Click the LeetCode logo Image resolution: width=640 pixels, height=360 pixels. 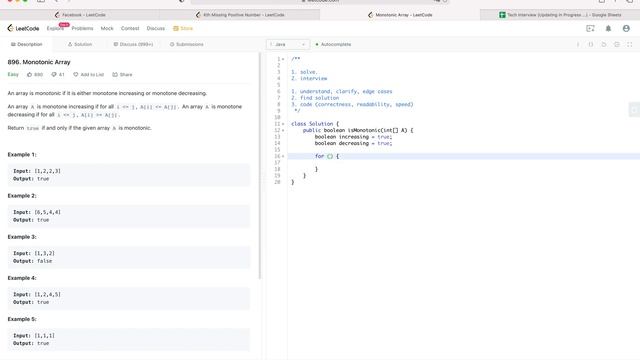(23, 28)
